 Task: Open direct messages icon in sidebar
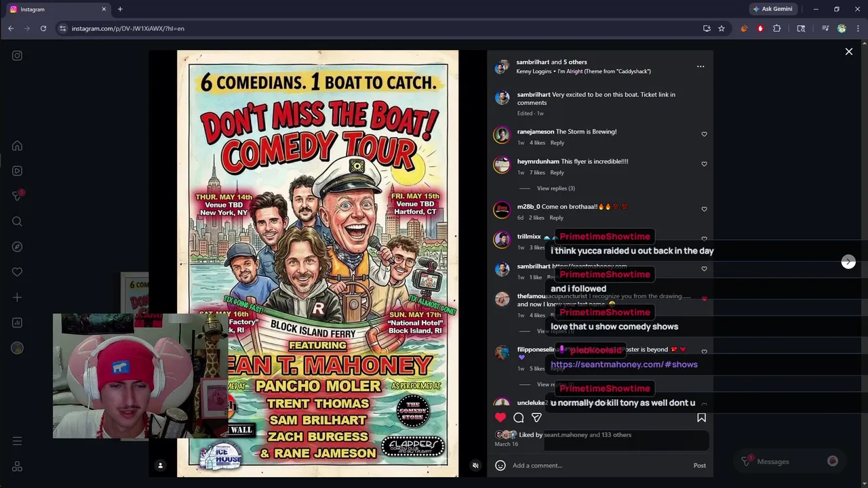[17, 196]
